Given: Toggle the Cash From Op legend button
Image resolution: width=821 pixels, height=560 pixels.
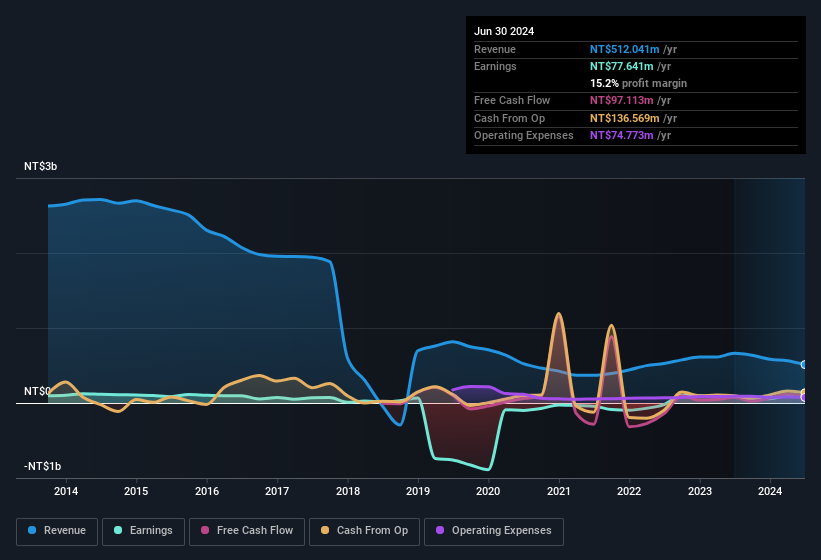Looking at the screenshot, I should click(x=364, y=531).
